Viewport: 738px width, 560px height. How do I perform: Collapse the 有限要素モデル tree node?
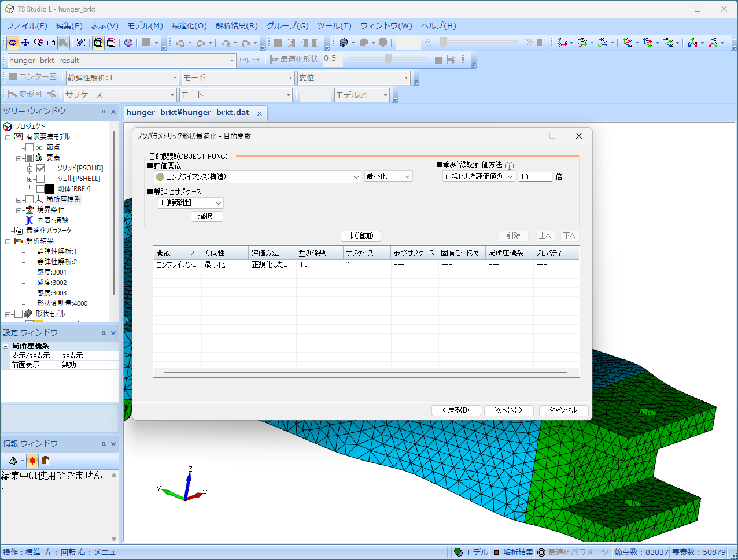click(x=8, y=137)
